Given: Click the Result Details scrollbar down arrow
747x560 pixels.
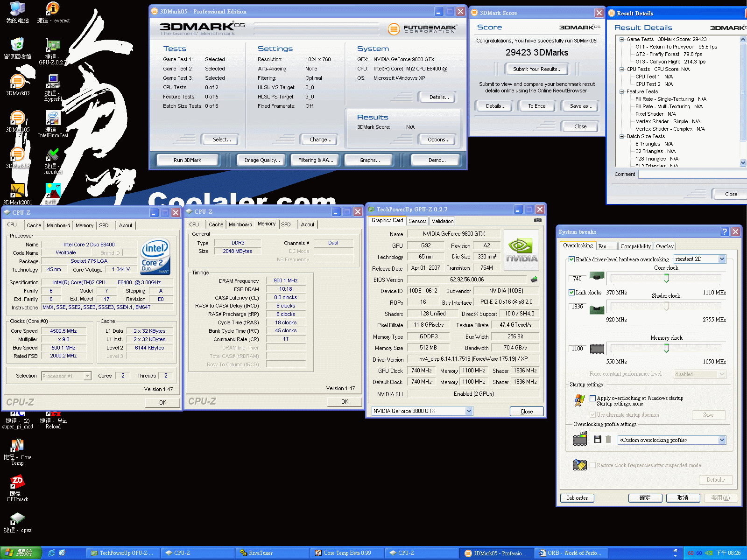Looking at the screenshot, I should [x=743, y=163].
